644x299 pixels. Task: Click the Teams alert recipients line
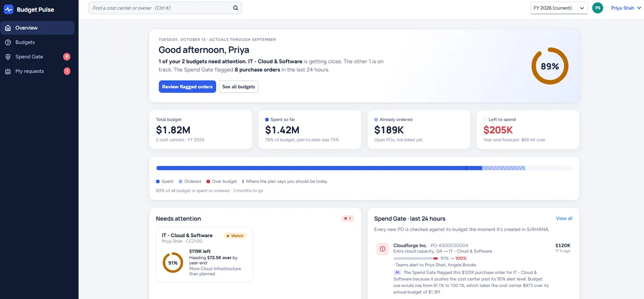435,265
